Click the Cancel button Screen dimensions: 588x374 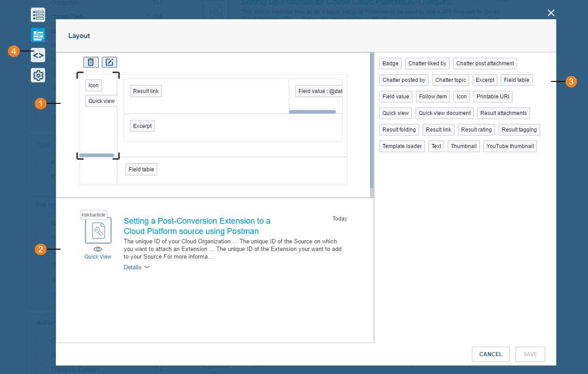pyautogui.click(x=491, y=354)
